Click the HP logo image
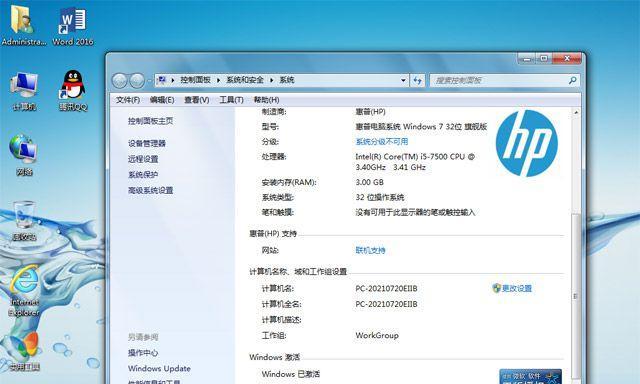 [527, 143]
